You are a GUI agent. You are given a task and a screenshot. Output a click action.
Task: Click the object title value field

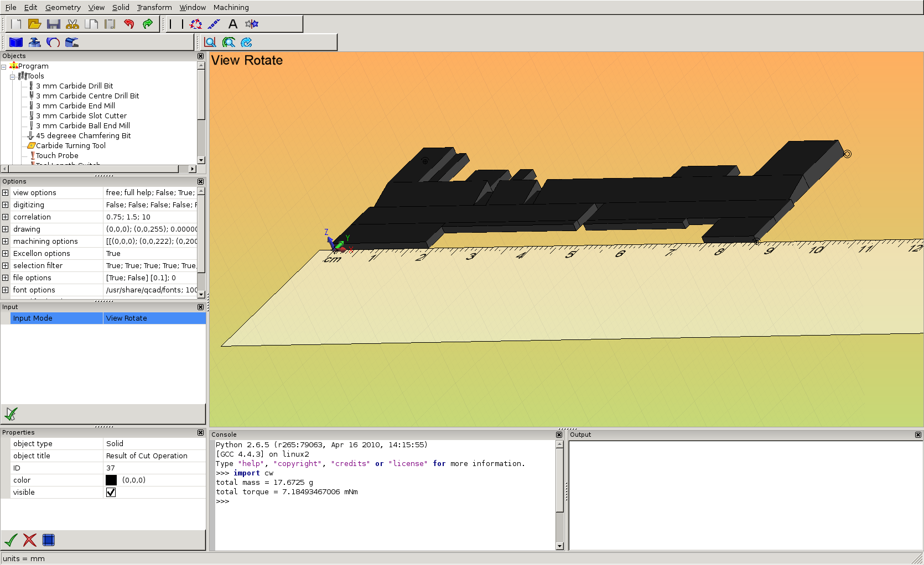click(154, 456)
